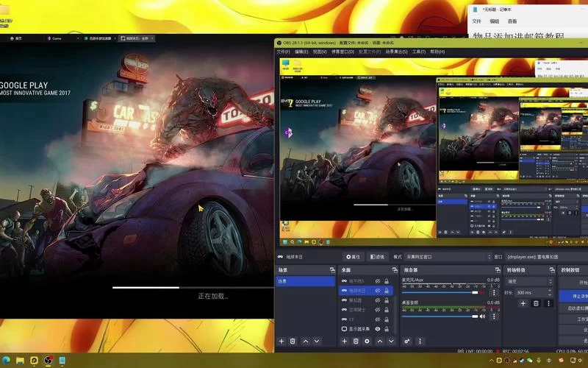This screenshot has width=588, height=368.
Task: Open source properties gear in sources toolbar
Action: [367, 341]
